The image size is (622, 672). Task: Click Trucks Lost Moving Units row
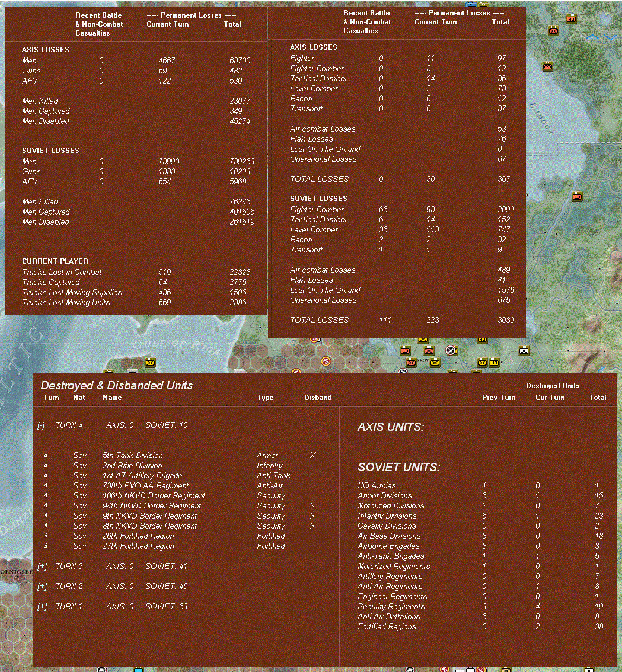pos(136,303)
